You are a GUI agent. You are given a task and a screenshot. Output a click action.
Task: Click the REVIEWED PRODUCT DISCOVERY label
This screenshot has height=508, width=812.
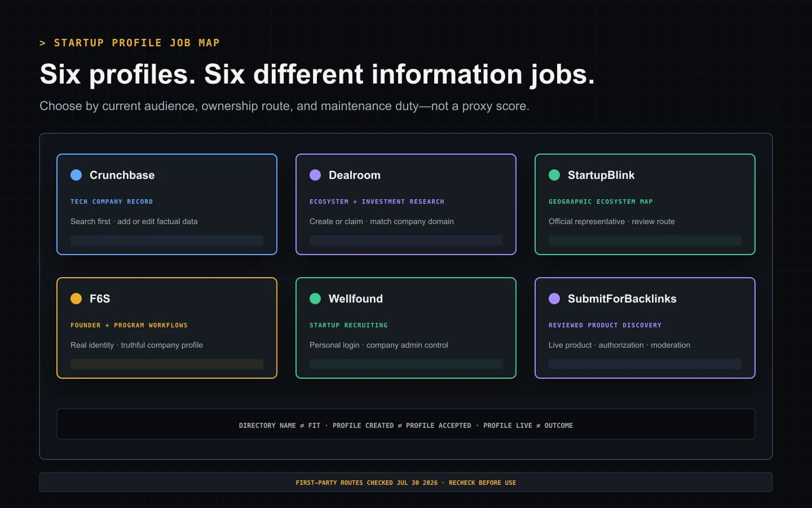pos(605,325)
